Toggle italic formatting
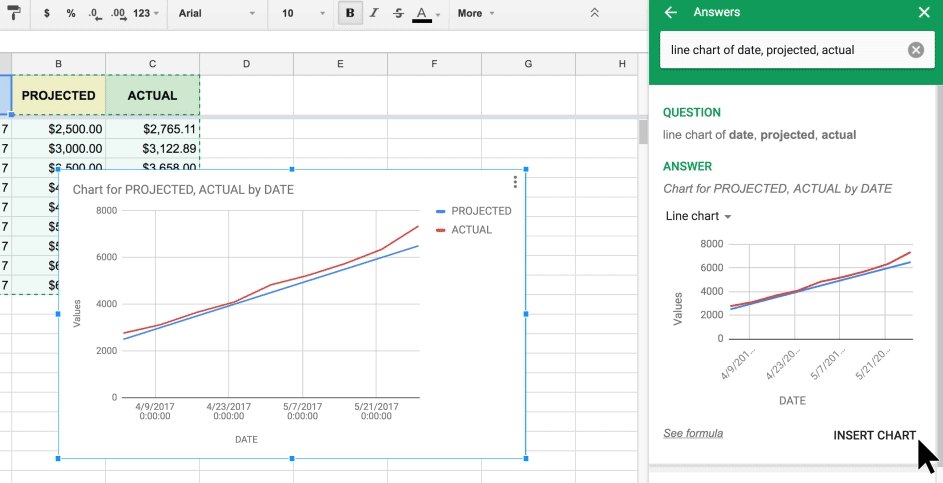Screen dimensions: 943x483 374,13
